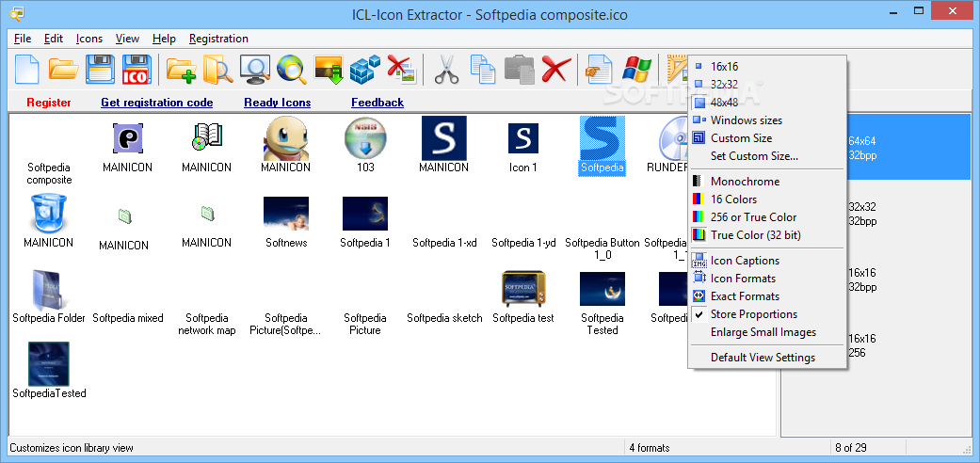Pick 256 or True Color depth
The height and width of the screenshot is (463, 980).
[767, 217]
